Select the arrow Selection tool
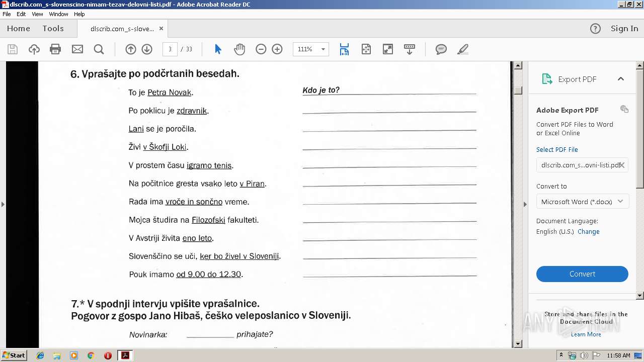This screenshot has height=362, width=644. click(218, 49)
